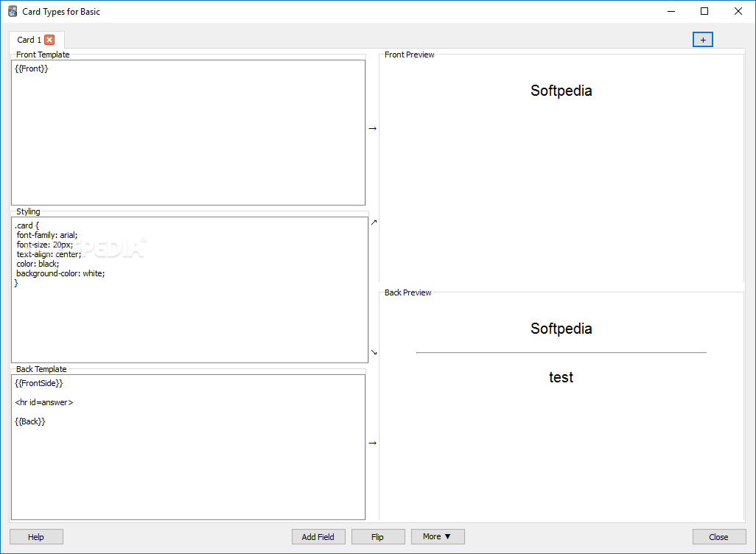
Task: Click the 'background-color: white;' line
Action: click(60, 273)
